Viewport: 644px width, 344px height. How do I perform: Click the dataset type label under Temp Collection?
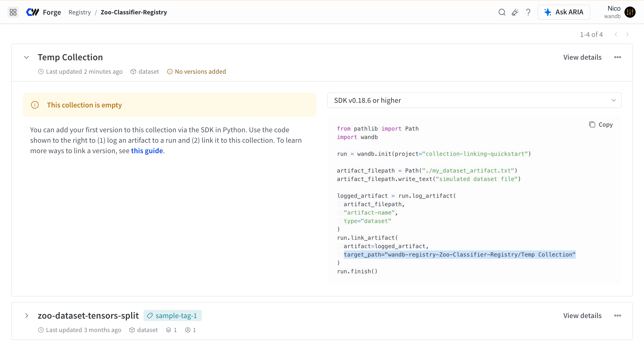(x=145, y=72)
